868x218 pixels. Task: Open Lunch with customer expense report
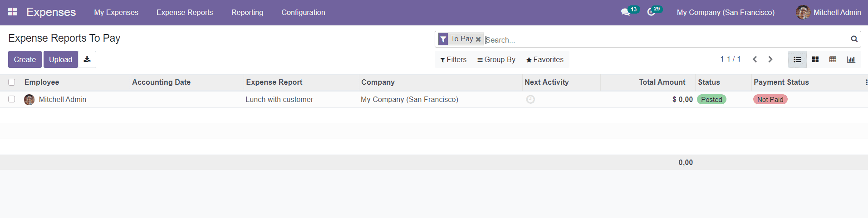point(279,100)
